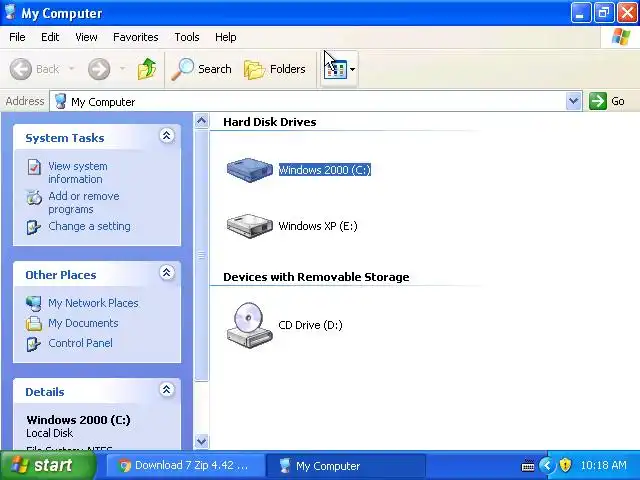This screenshot has height=480, width=640.
Task: Open the Back history dropdown arrow
Action: 71,69
